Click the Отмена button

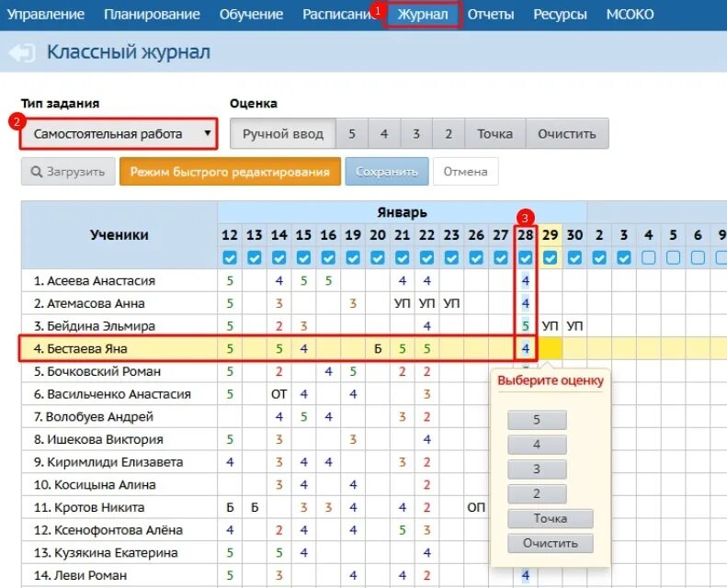point(465,172)
